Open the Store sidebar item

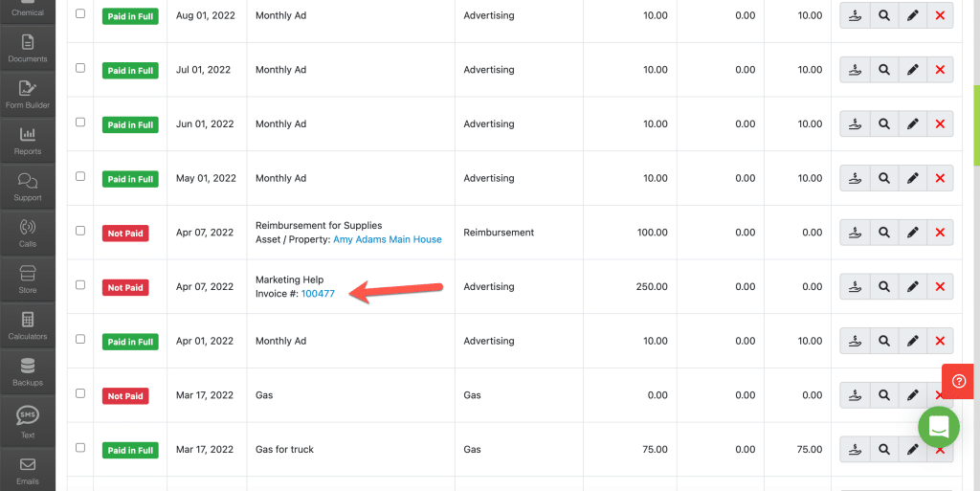pyautogui.click(x=28, y=279)
